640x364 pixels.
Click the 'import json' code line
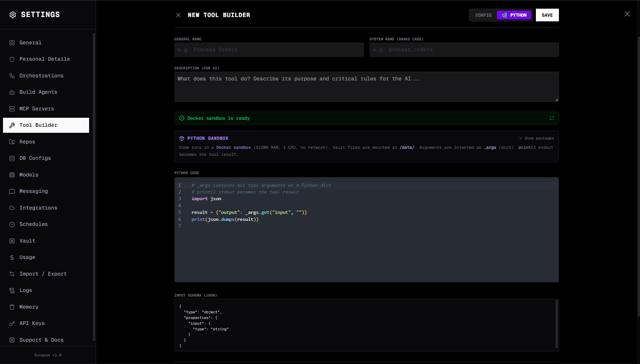pos(206,199)
